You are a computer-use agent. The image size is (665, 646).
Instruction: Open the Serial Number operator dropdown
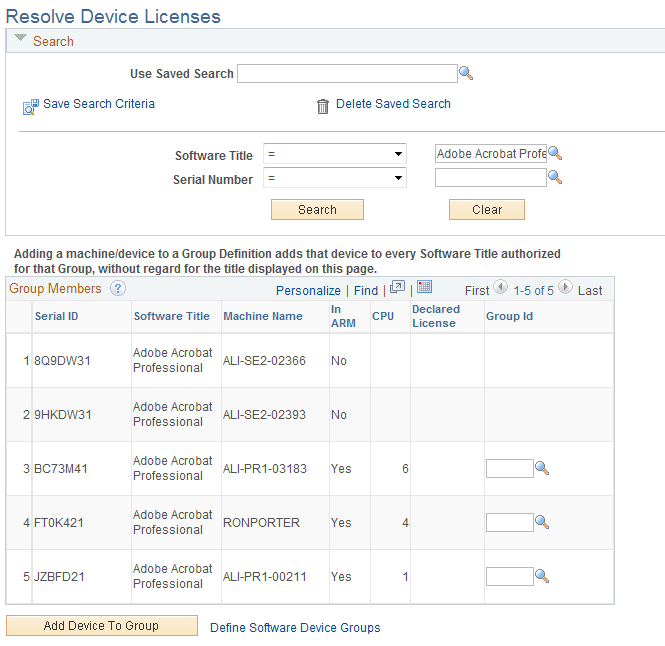(x=335, y=178)
